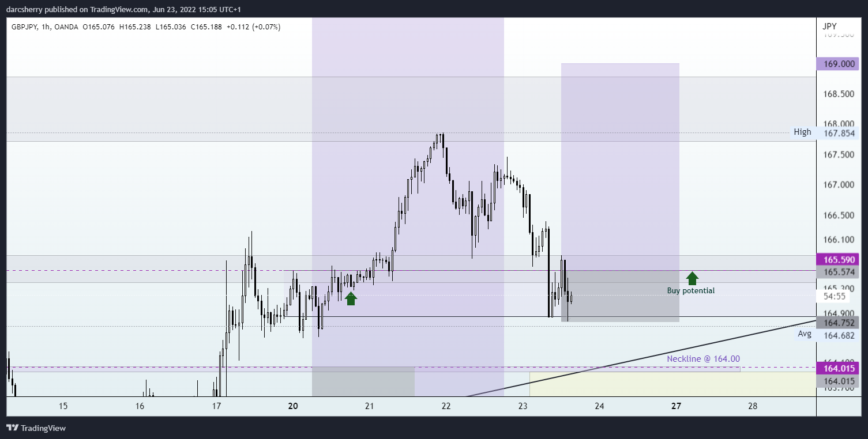The width and height of the screenshot is (868, 439).
Task: Click the Avg label on the price axis
Action: tap(805, 334)
